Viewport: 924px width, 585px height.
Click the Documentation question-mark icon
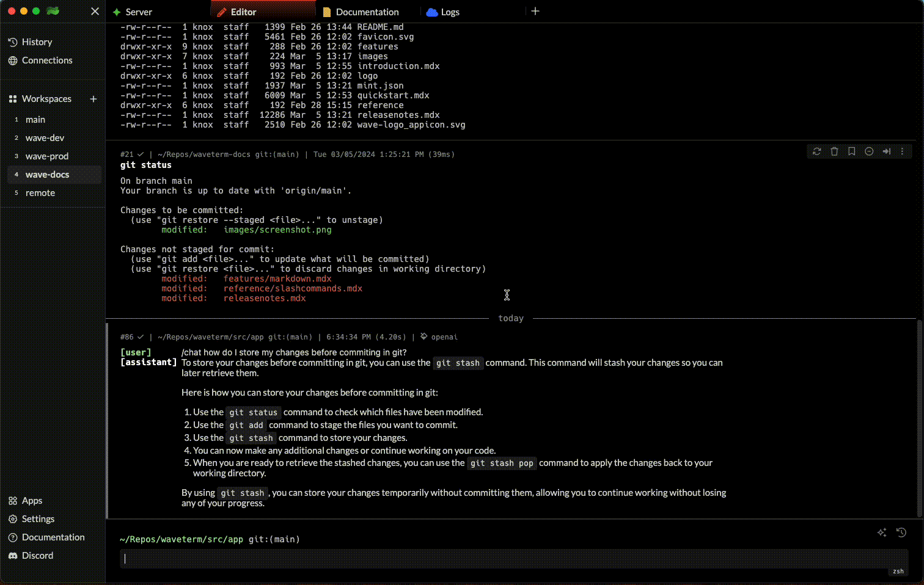(13, 537)
